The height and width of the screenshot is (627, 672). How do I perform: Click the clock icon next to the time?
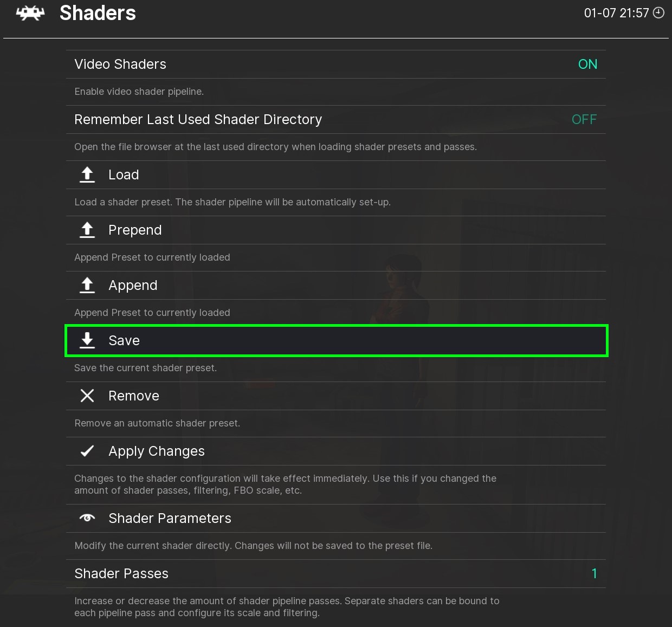[659, 13]
